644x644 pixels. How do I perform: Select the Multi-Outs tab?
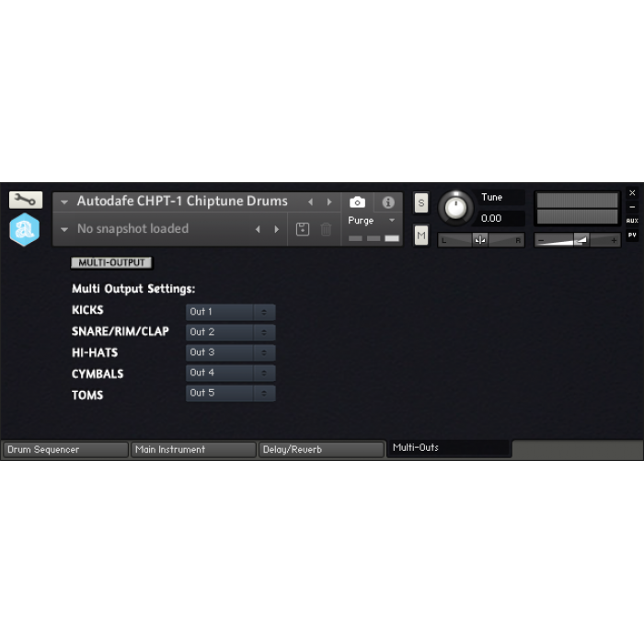click(x=449, y=448)
